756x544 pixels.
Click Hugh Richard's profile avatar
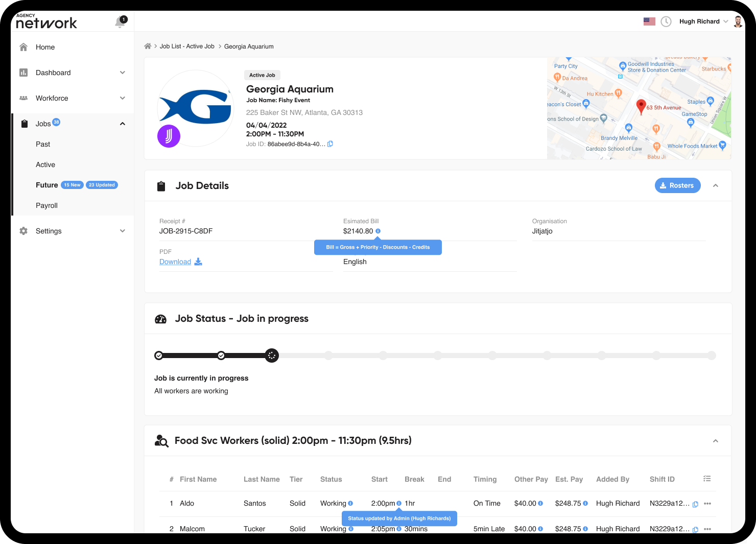738,21
